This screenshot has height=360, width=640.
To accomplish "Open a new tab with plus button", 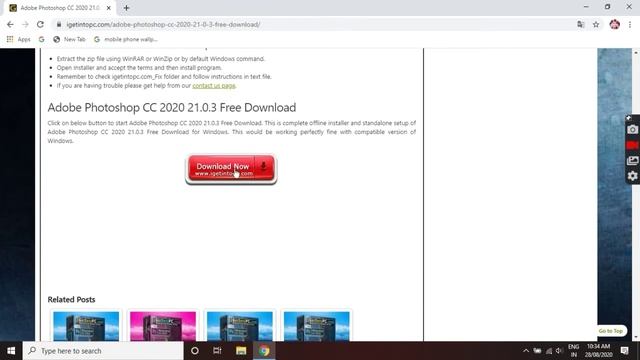I will (126, 8).
